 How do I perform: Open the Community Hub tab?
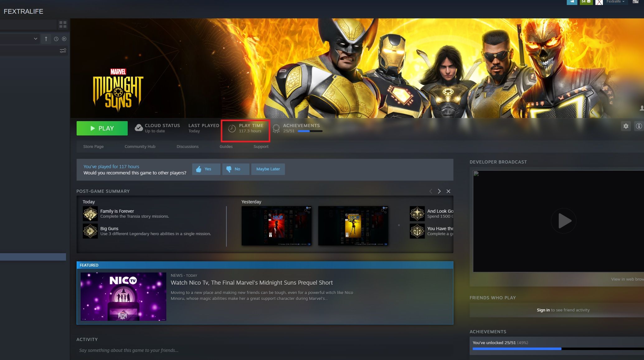point(140,147)
